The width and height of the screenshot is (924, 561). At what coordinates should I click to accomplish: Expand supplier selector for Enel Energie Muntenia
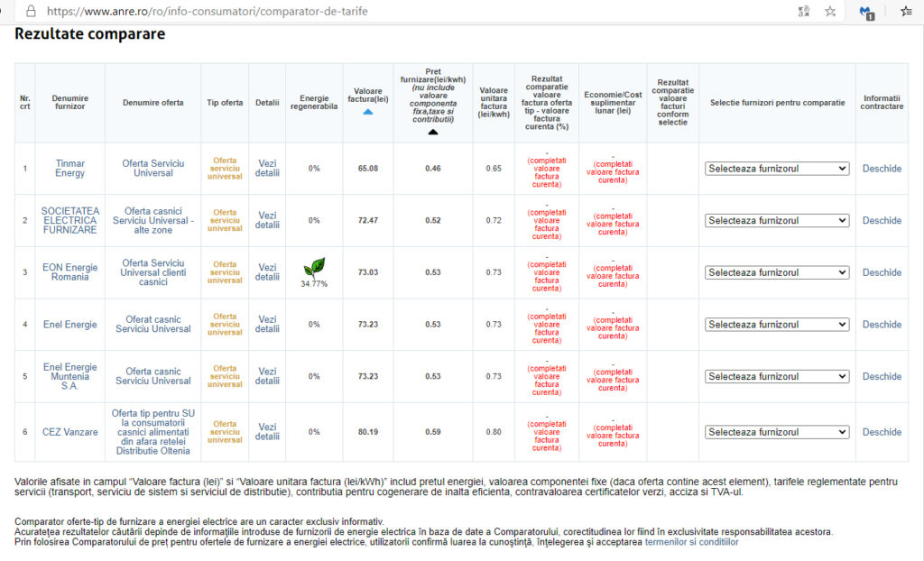(x=776, y=376)
